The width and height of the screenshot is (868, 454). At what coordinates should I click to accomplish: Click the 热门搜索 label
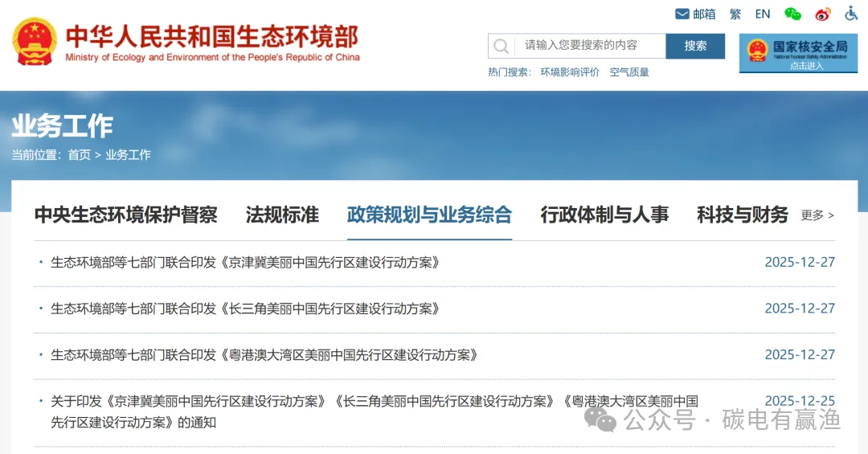510,72
